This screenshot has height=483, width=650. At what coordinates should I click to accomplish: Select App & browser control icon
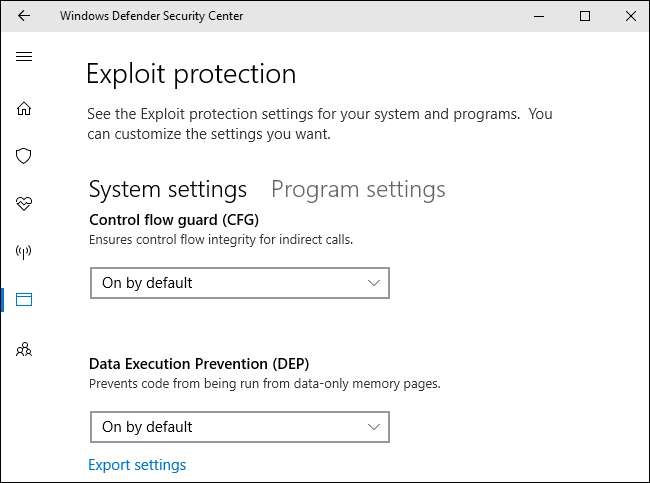point(24,299)
